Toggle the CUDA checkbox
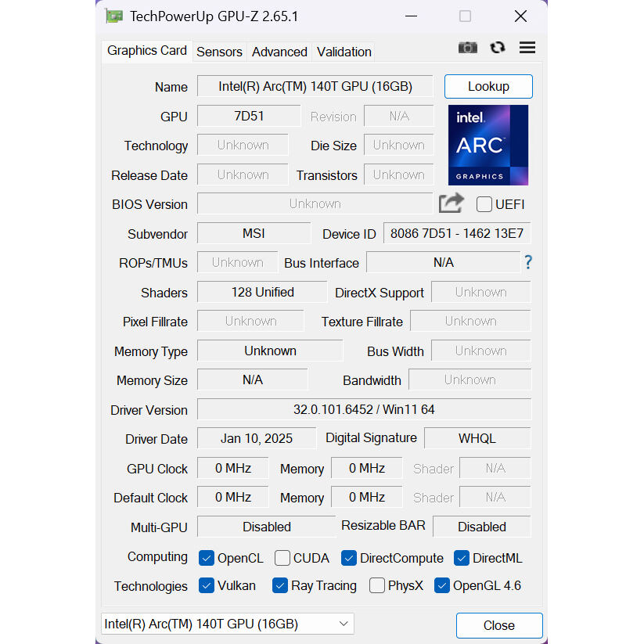Image resolution: width=644 pixels, height=644 pixels. [282, 558]
